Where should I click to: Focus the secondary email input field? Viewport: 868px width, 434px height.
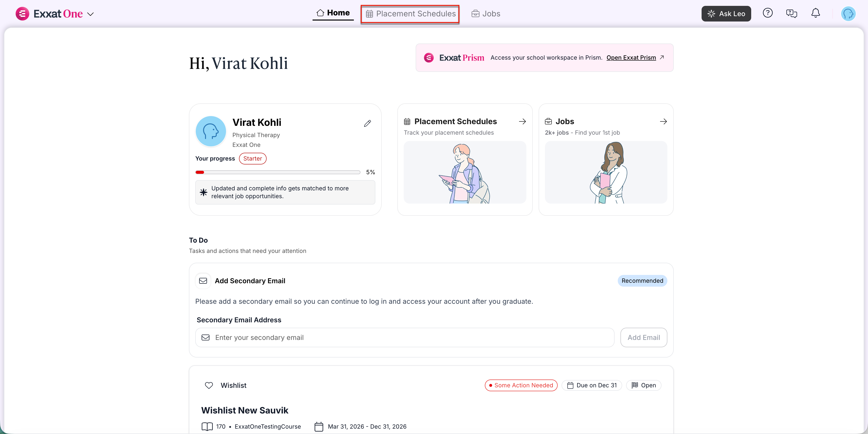(x=404, y=337)
